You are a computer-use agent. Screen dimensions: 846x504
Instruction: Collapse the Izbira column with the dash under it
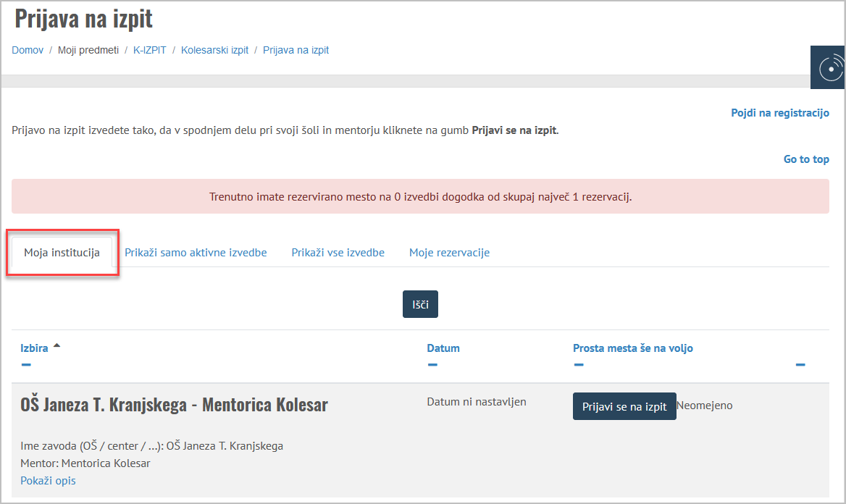click(26, 365)
